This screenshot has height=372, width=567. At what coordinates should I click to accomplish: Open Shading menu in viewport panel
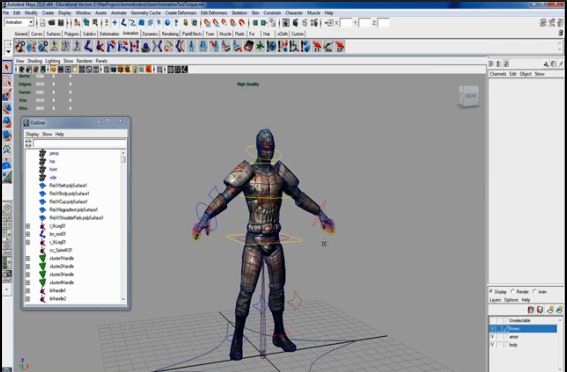(x=35, y=61)
